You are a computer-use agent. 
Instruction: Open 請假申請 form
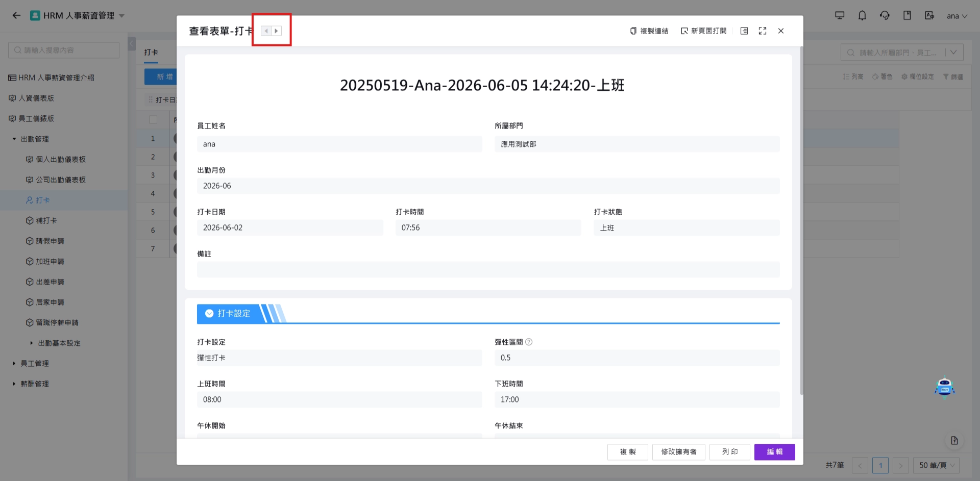coord(45,241)
